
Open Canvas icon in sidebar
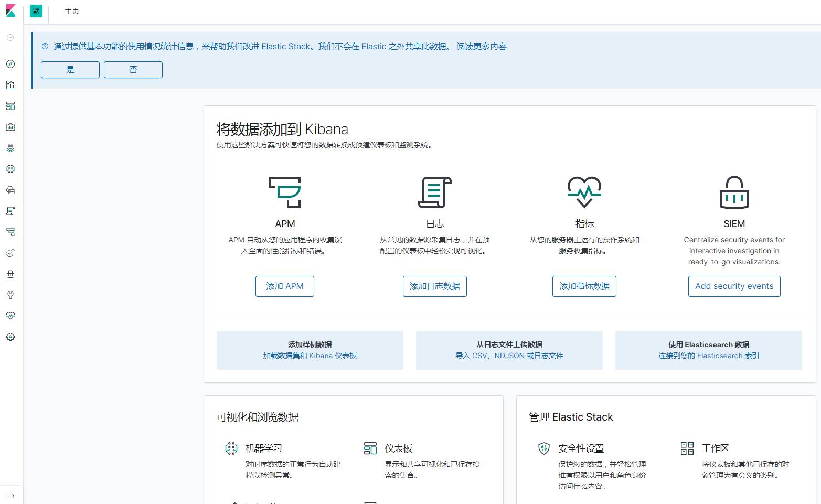(x=10, y=127)
